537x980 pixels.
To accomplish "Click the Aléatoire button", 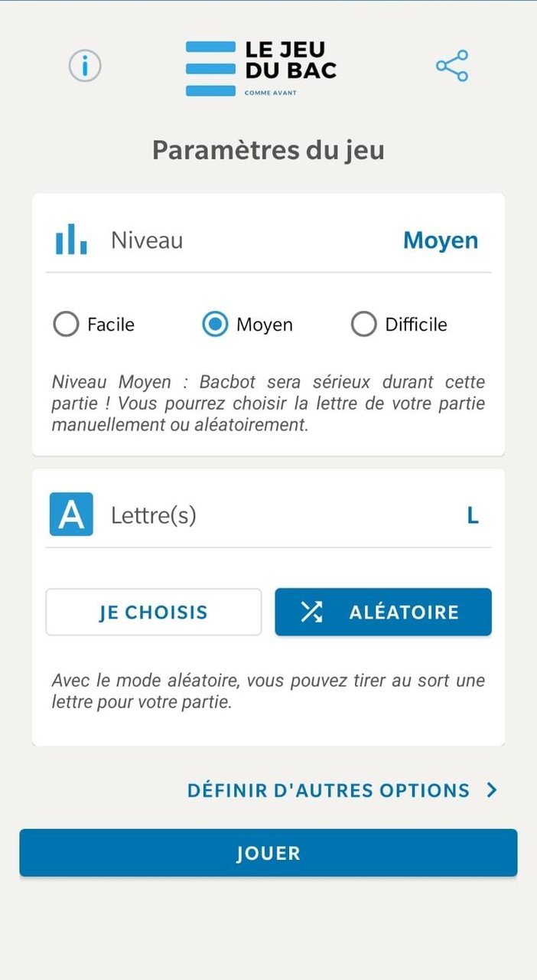I will pos(382,612).
